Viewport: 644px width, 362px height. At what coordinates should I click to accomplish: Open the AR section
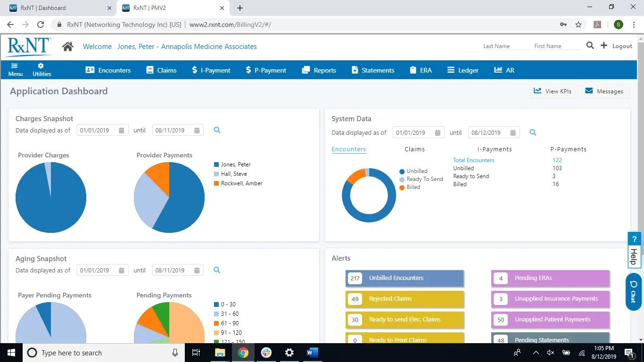504,70
